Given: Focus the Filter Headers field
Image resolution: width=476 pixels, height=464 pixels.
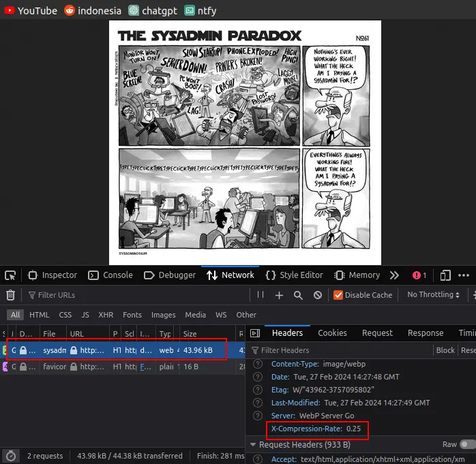Looking at the screenshot, I should pos(340,350).
